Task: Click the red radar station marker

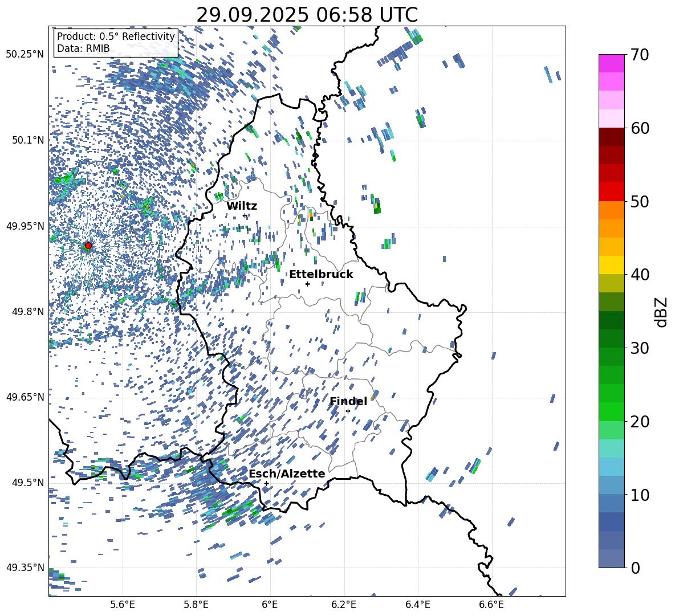Action: pyautogui.click(x=88, y=246)
